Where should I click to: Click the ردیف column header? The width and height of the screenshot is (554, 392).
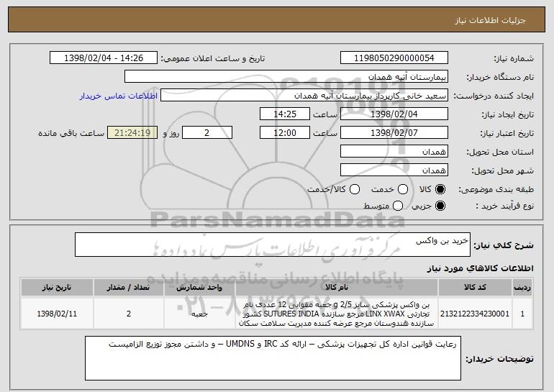tap(522, 288)
